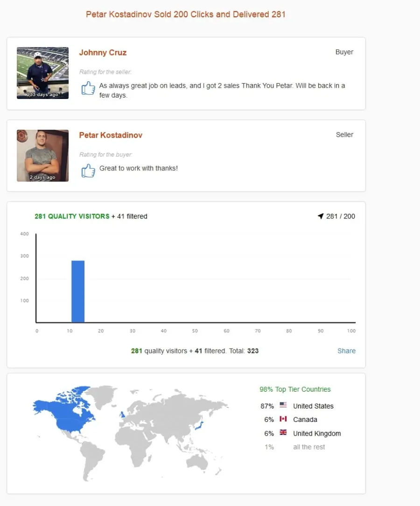
Task: Open Johnny Cruz's profile photo
Action: (x=42, y=73)
